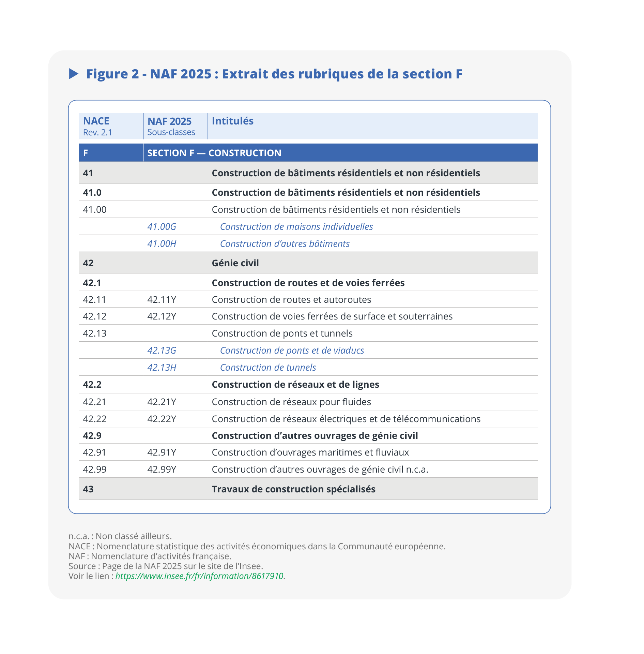Click NACE code '42.22'
Image resolution: width=644 pixels, height=654 pixels.
pos(95,419)
